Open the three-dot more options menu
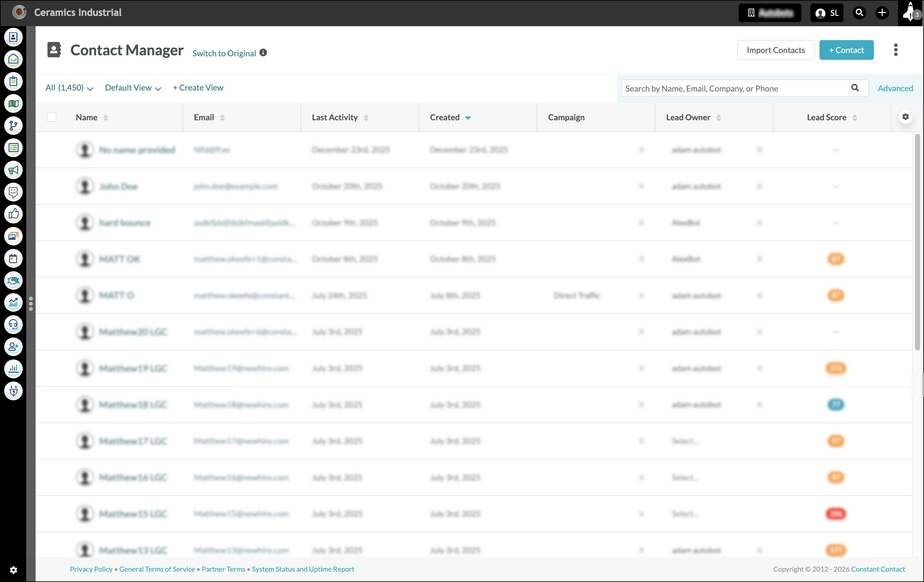Viewport: 924px width, 582px height. [x=896, y=50]
